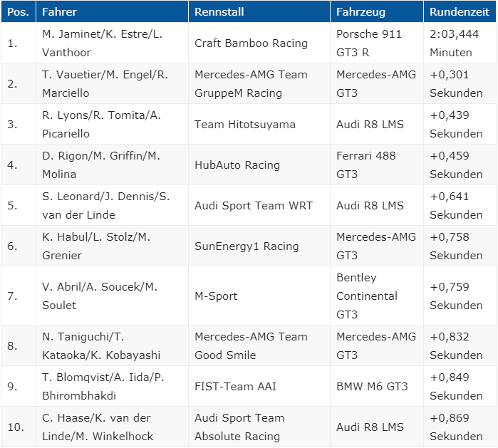Select the HubAuto Racing team cell
Viewport: 498px width, 448px height.
[x=259, y=165]
